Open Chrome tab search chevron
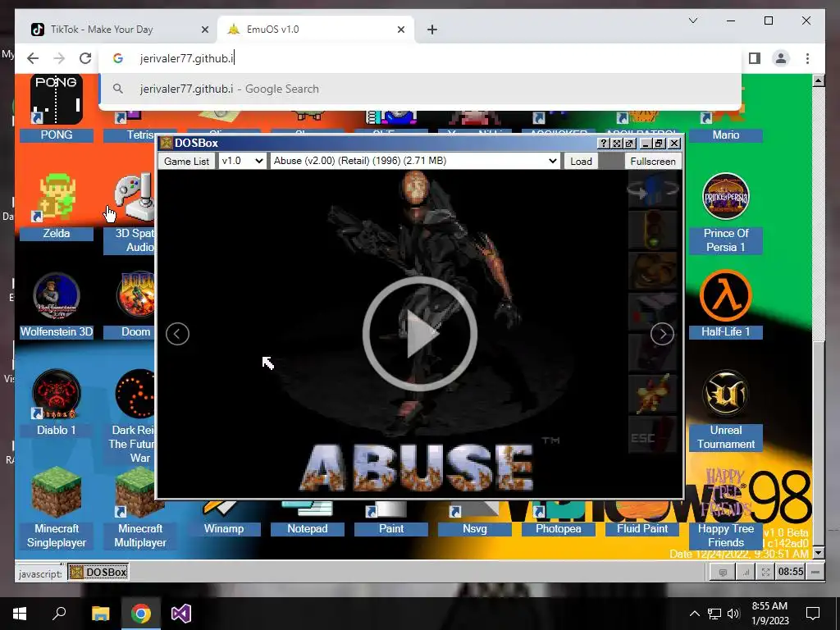This screenshot has width=840, height=630. click(692, 21)
